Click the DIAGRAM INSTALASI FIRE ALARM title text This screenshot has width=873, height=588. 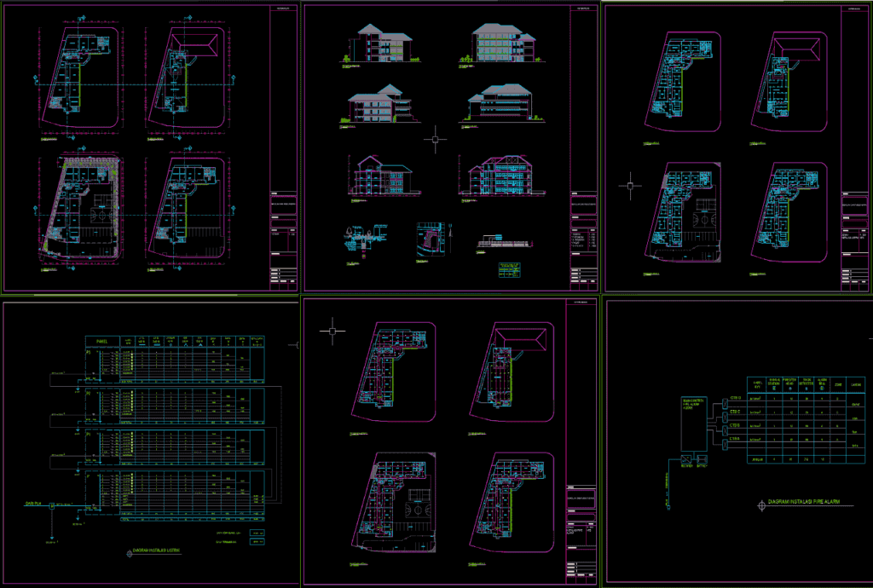click(x=805, y=501)
